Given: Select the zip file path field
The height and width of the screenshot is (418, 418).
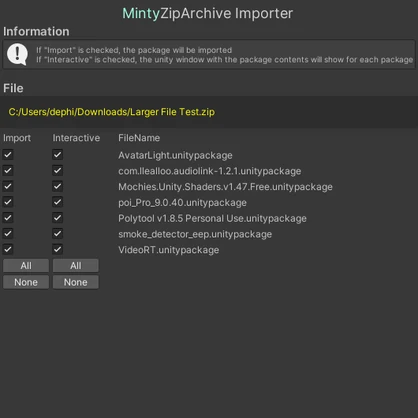Looking at the screenshot, I should (x=209, y=112).
